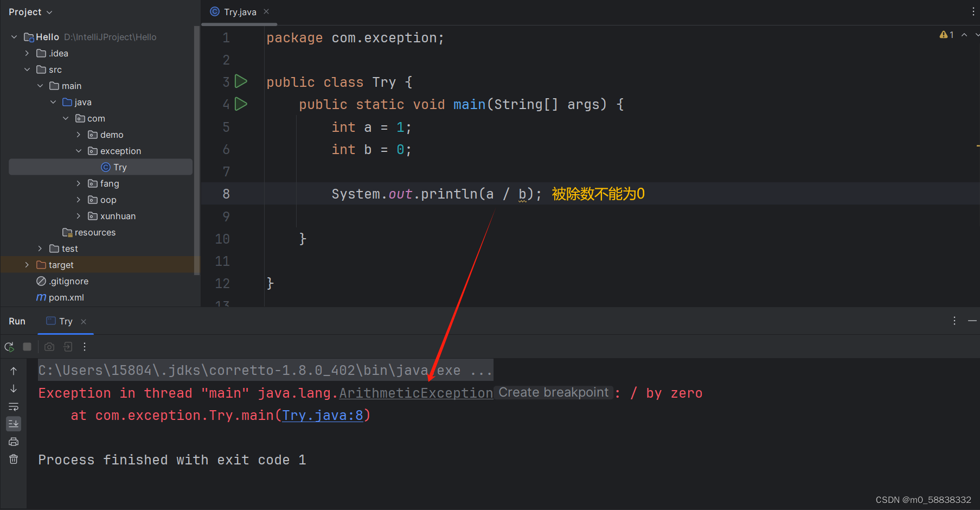The height and width of the screenshot is (510, 980).
Task: Toggle scroll to end of console
Action: (14, 424)
